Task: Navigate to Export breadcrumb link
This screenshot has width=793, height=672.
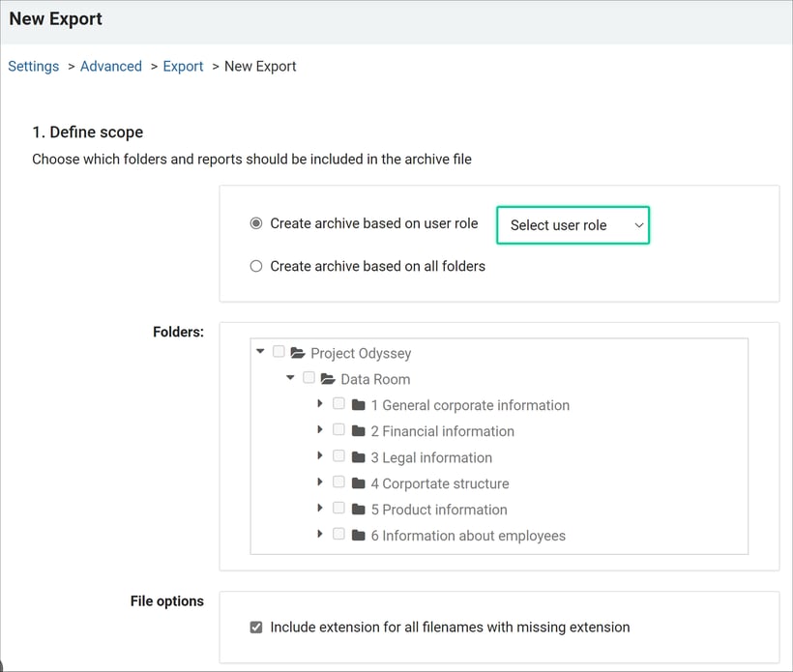Action: (183, 67)
